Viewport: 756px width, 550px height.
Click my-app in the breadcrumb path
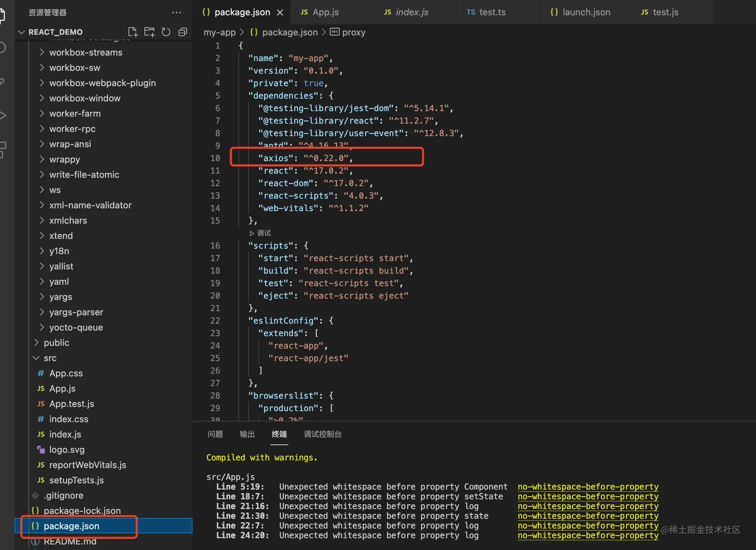pyautogui.click(x=219, y=32)
